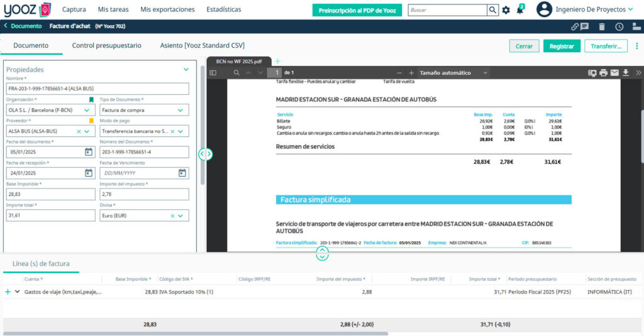This screenshot has height=336, width=644.
Task: Click the Importe total field
Action: [51, 215]
